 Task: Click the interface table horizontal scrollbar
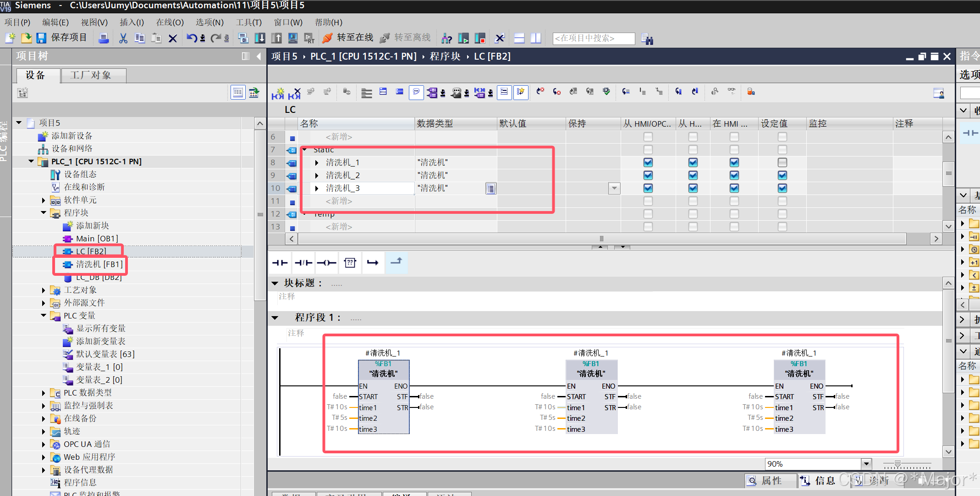[x=601, y=239]
